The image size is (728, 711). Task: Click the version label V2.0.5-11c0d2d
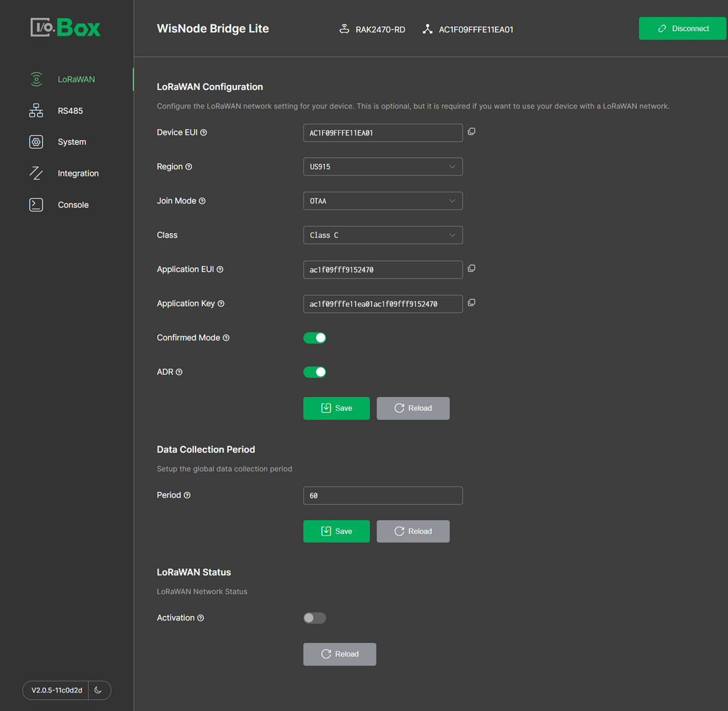click(57, 690)
